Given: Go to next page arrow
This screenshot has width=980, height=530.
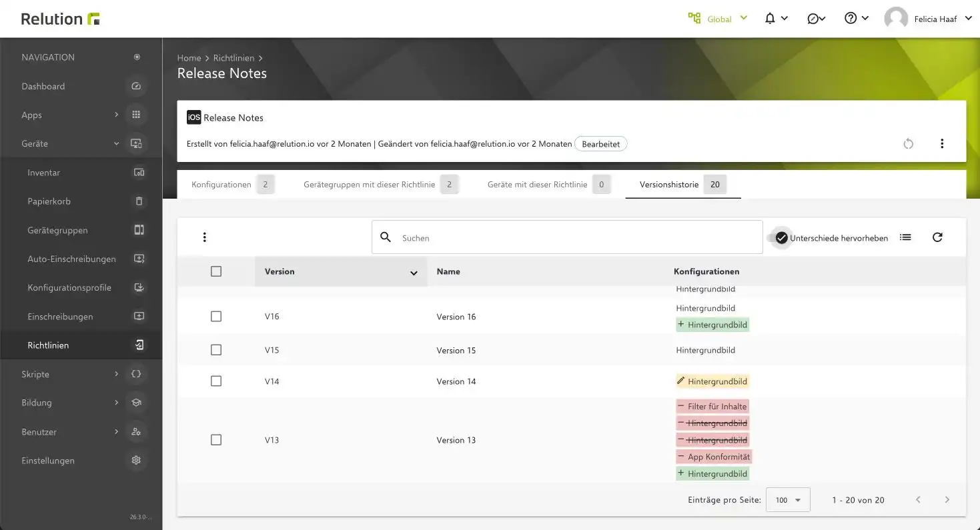Looking at the screenshot, I should 947,500.
